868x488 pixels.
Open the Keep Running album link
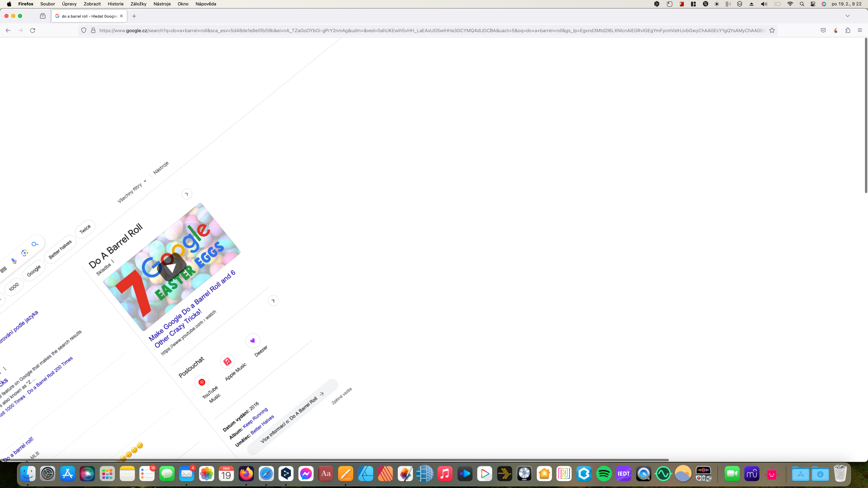point(255,418)
